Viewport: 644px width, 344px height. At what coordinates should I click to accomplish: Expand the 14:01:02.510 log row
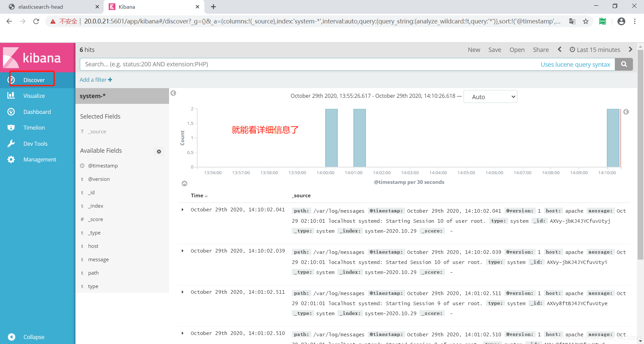tap(182, 333)
